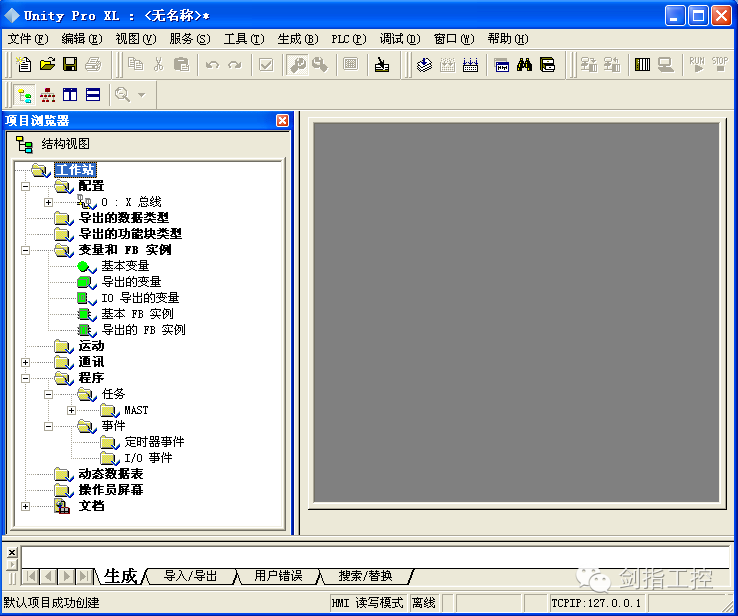The width and height of the screenshot is (738, 616).
Task: Select the functional view red tree icon
Action: coord(47,96)
